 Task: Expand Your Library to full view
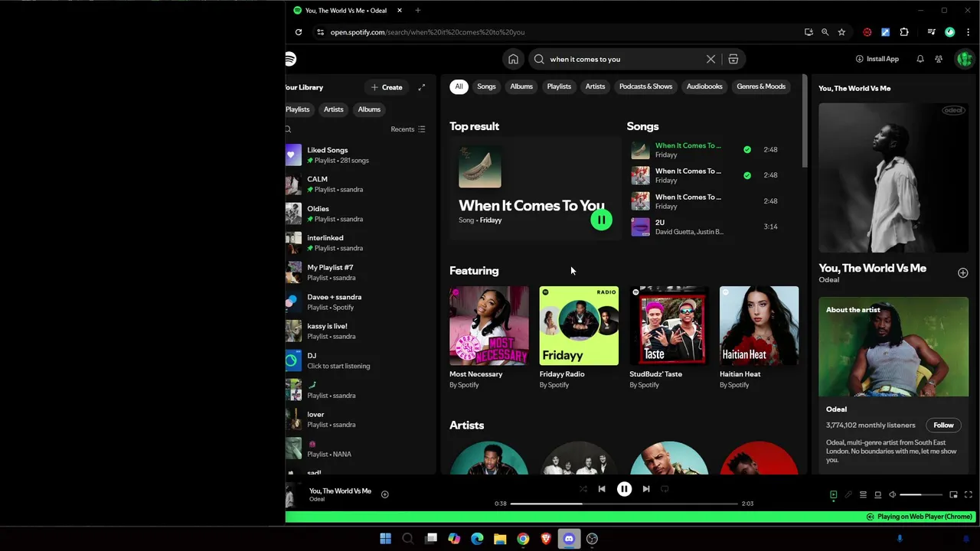[x=422, y=87]
